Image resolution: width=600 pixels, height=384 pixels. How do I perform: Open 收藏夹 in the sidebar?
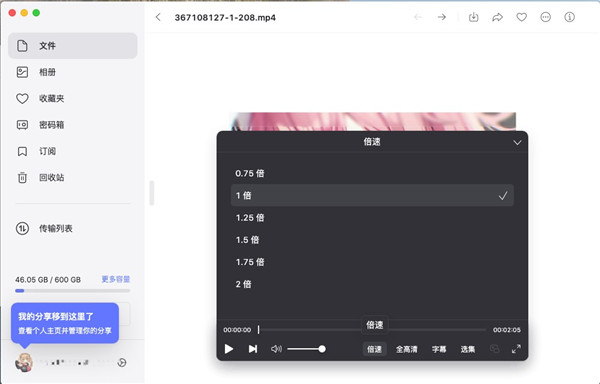tap(73, 98)
